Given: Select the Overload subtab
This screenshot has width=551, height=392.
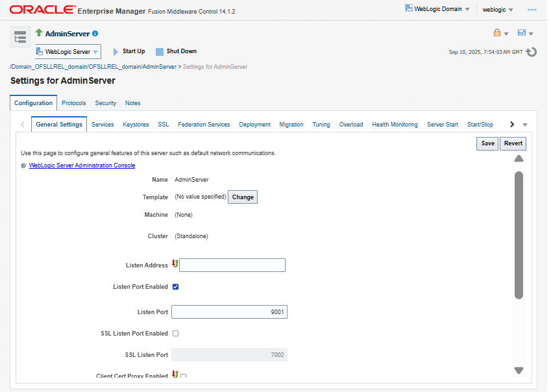Looking at the screenshot, I should click(x=351, y=125).
